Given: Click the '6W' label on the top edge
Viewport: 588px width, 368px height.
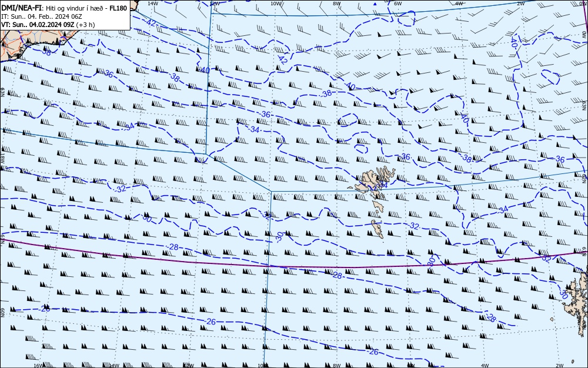Looking at the screenshot, I should [398, 4].
